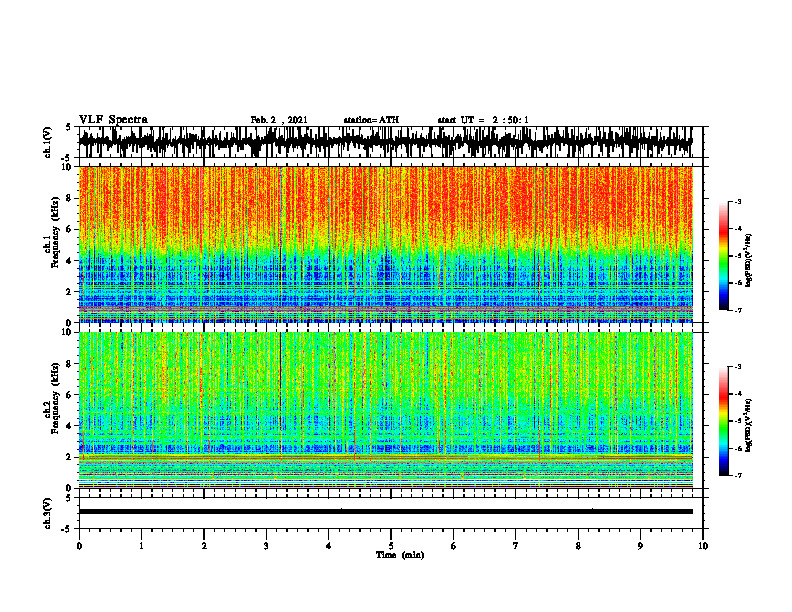Screen dimensions: 792x612
Task: Click the time axis tick label "9"
Action: [640, 546]
